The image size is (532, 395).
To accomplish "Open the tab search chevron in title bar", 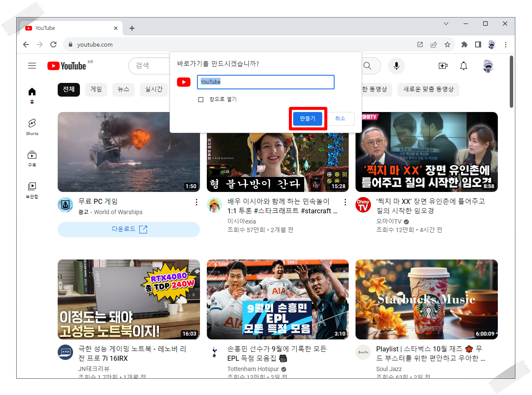I will [x=446, y=24].
